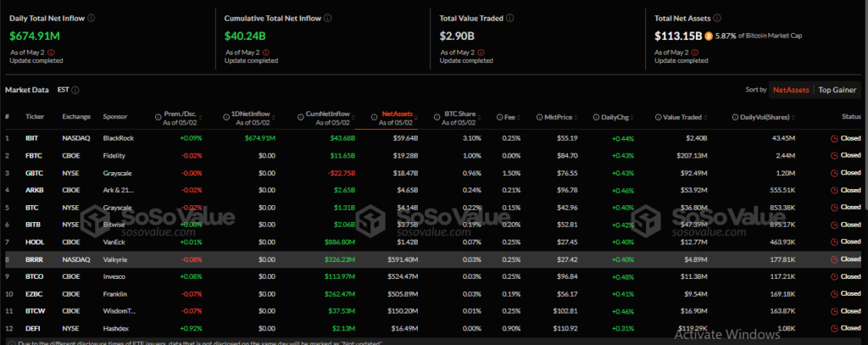868x345 pixels.
Task: Click the red alert icon under $40.24B
Action: [x=265, y=53]
